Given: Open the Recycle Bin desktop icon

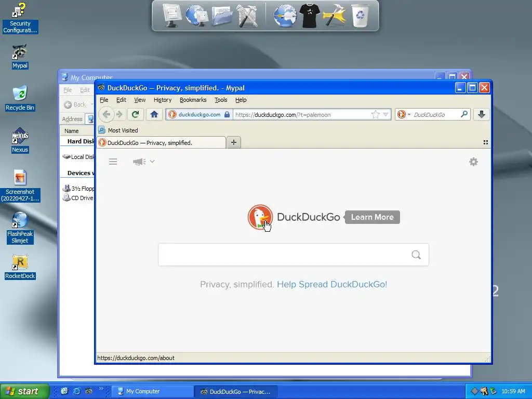Looking at the screenshot, I should [x=20, y=98].
